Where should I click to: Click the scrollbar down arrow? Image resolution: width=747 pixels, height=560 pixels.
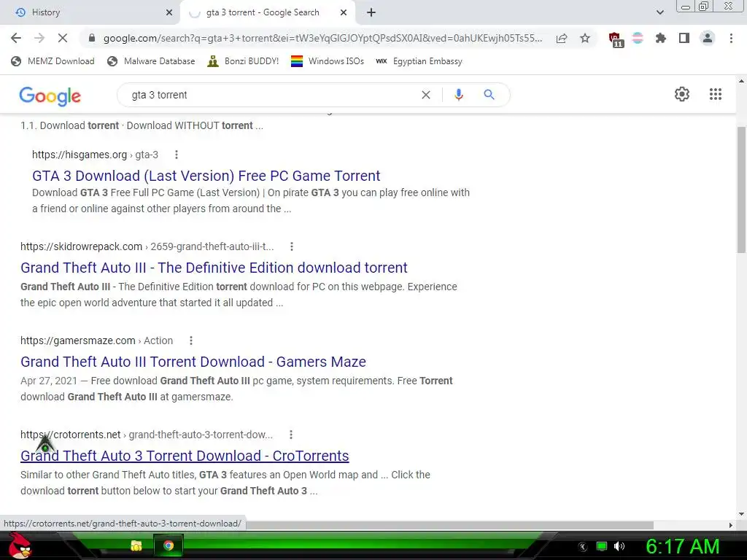tap(741, 514)
